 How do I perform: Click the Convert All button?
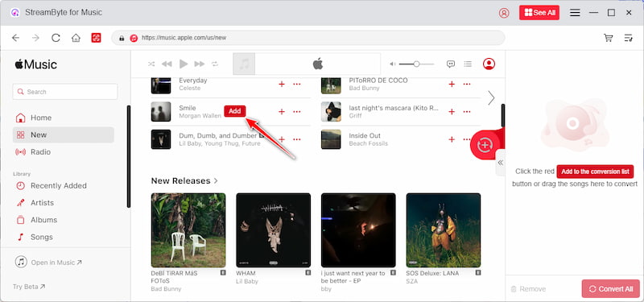(x=611, y=289)
